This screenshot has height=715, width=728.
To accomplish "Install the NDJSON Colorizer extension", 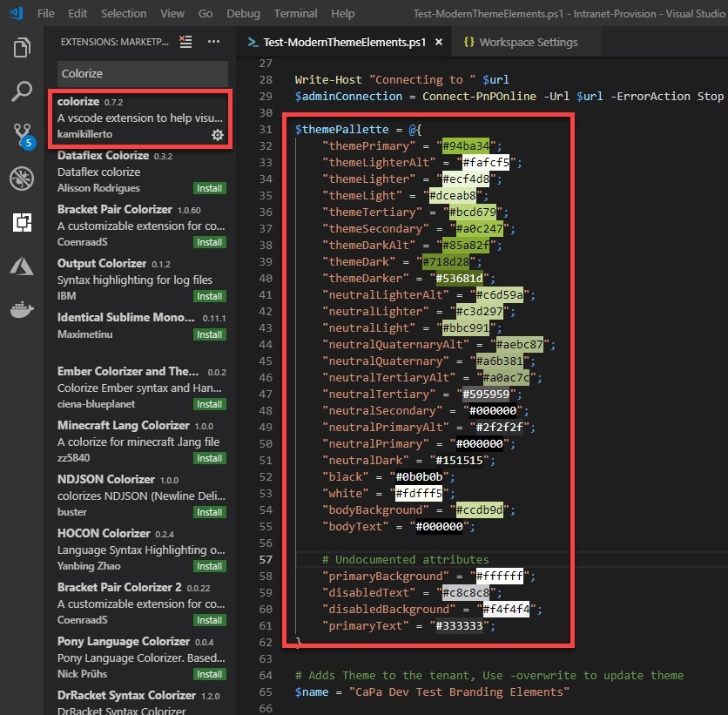I will point(208,512).
